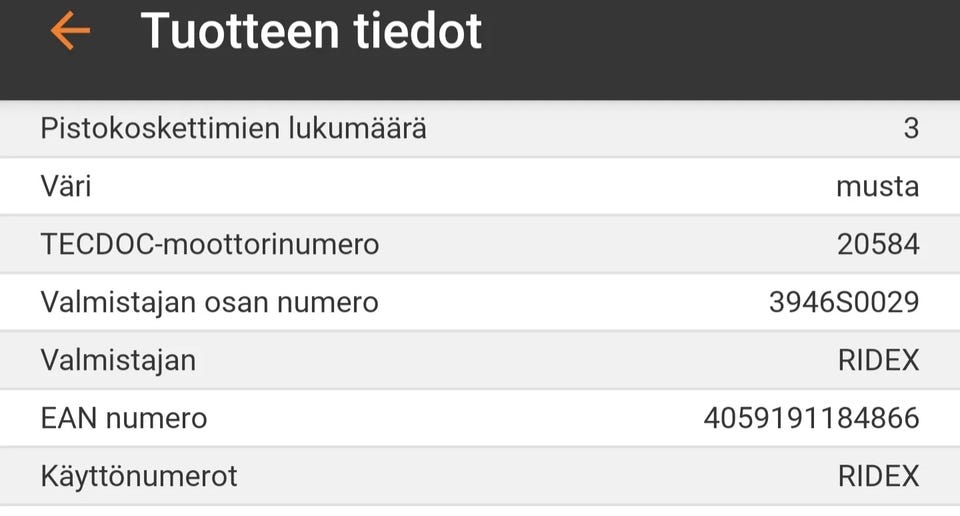960x516 pixels.
Task: Tap the 'Käyttönumerot' label
Action: [x=139, y=476]
